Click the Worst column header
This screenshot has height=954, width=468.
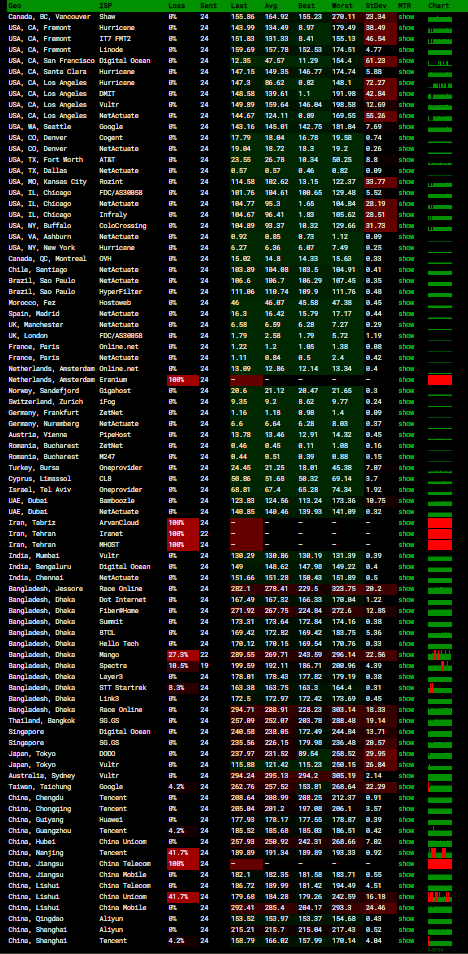pyautogui.click(x=341, y=5)
